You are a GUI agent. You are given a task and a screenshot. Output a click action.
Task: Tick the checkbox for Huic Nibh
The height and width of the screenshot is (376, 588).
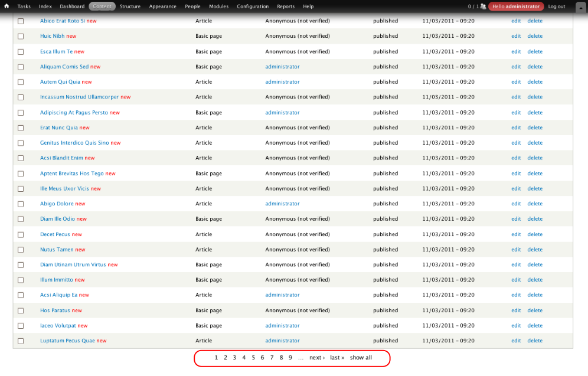(21, 36)
